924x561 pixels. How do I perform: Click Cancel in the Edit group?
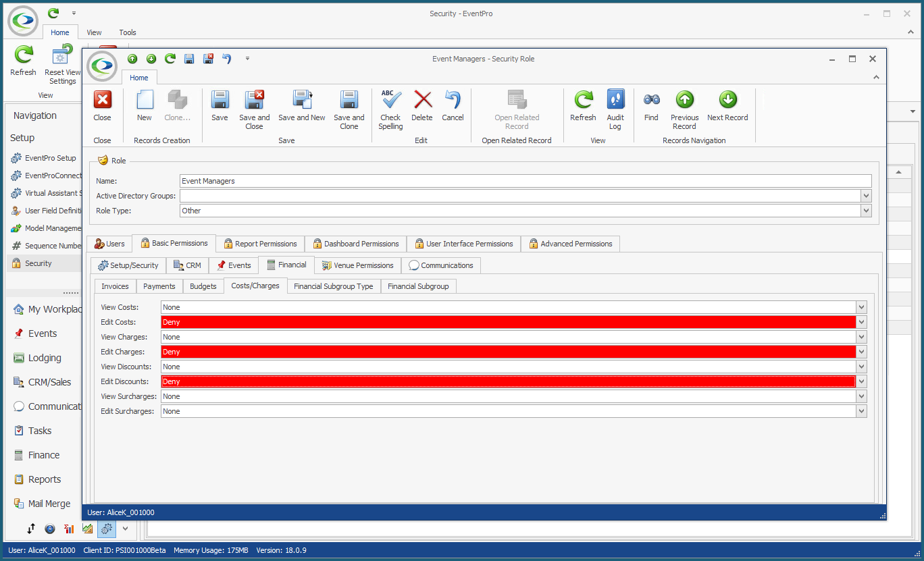[x=453, y=106]
